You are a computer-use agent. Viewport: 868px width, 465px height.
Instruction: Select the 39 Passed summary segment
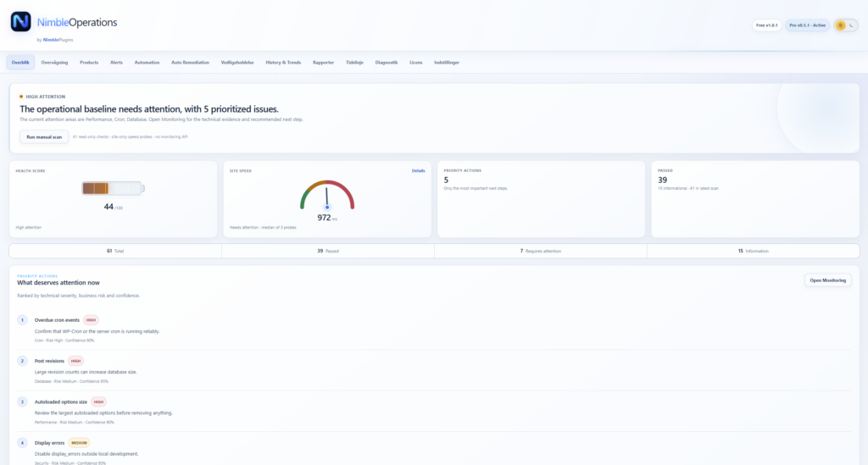tap(328, 251)
